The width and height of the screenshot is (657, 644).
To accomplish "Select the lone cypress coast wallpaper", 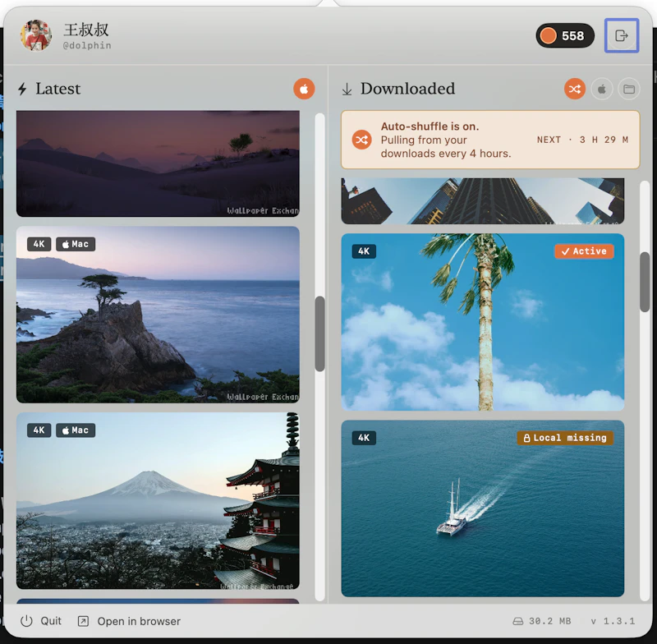I will pos(158,315).
